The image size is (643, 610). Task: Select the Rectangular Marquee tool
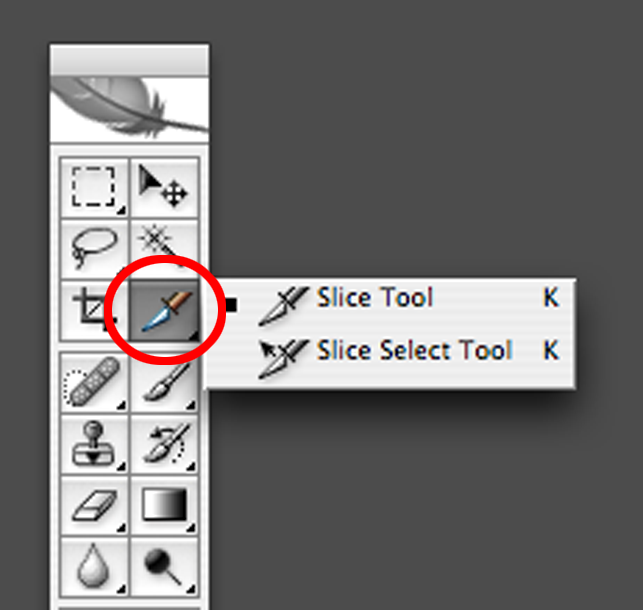94,187
